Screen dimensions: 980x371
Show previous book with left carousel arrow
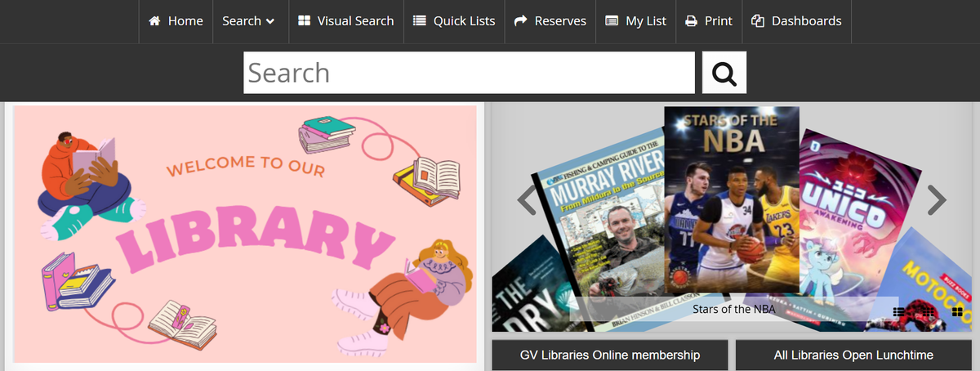(528, 200)
